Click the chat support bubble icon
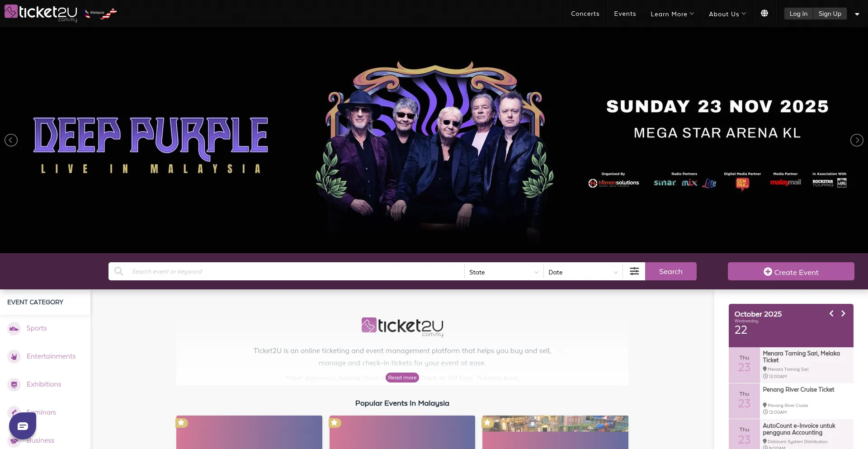This screenshot has width=868, height=449. 23,426
